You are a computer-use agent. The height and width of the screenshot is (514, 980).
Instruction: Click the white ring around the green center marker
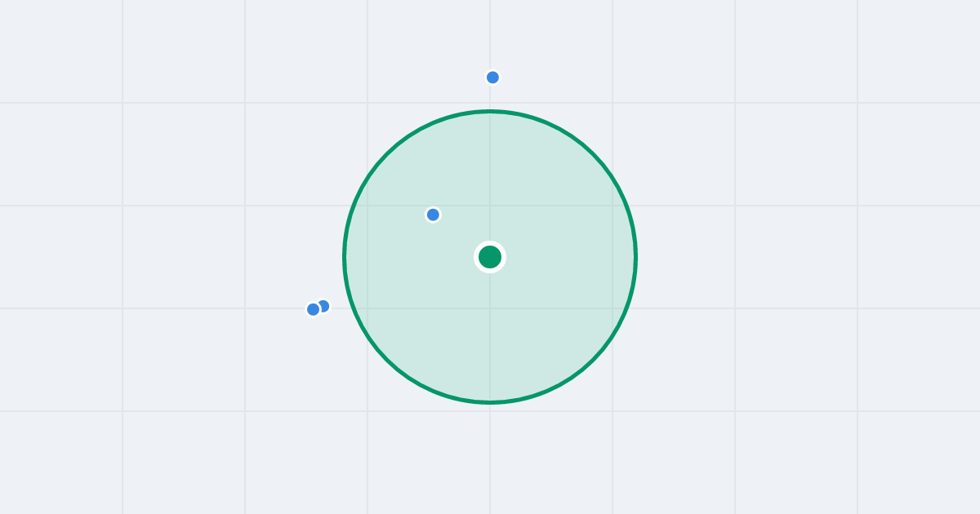tap(490, 243)
